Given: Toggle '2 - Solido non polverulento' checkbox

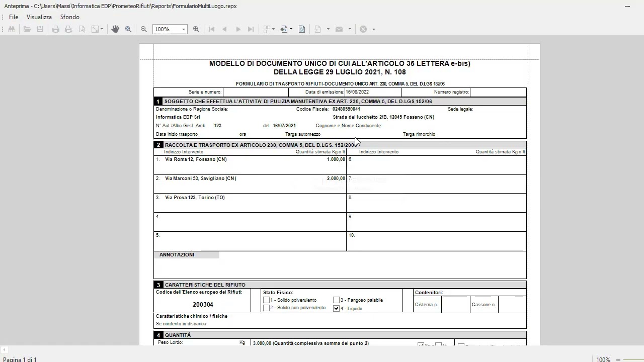Looking at the screenshot, I should [x=266, y=308].
